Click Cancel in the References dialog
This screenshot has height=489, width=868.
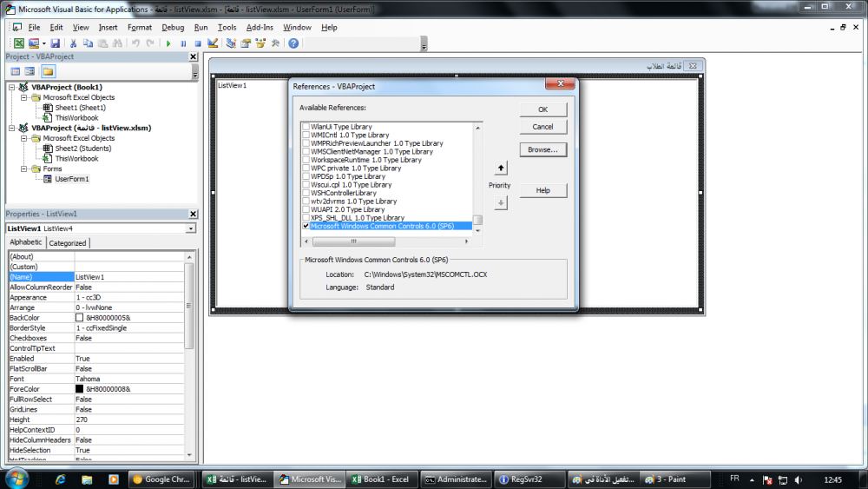click(x=543, y=127)
